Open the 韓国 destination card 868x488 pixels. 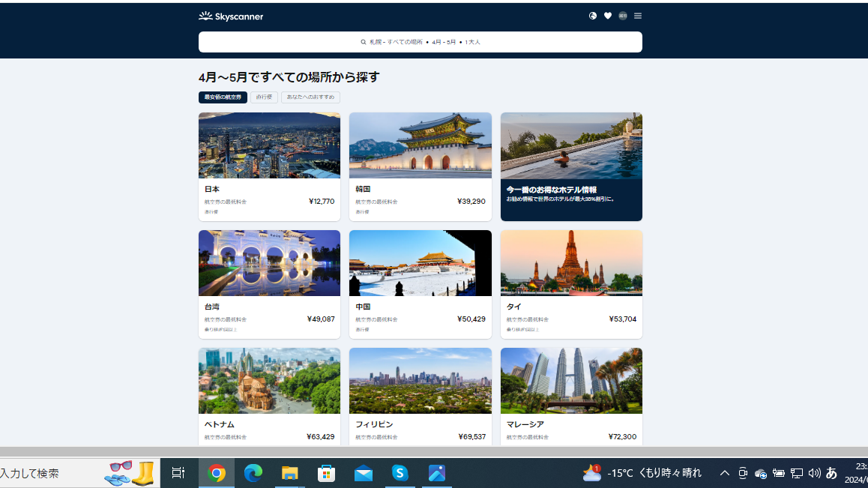click(420, 166)
